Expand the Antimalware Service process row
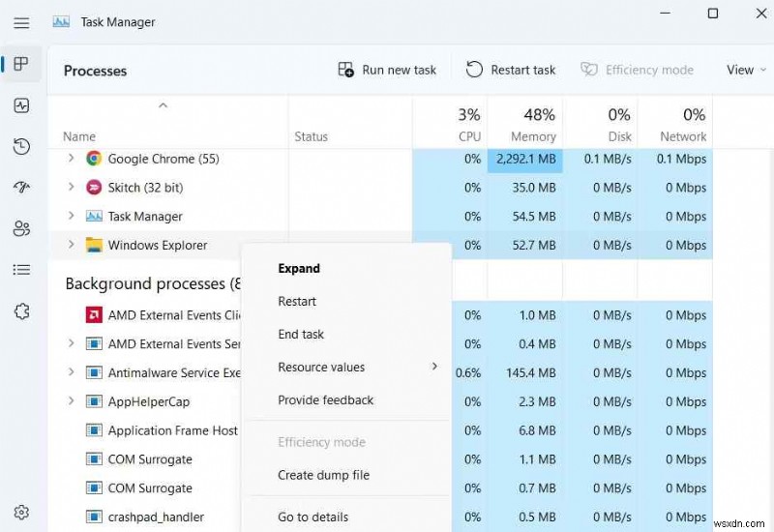This screenshot has height=532, width=774. click(71, 372)
